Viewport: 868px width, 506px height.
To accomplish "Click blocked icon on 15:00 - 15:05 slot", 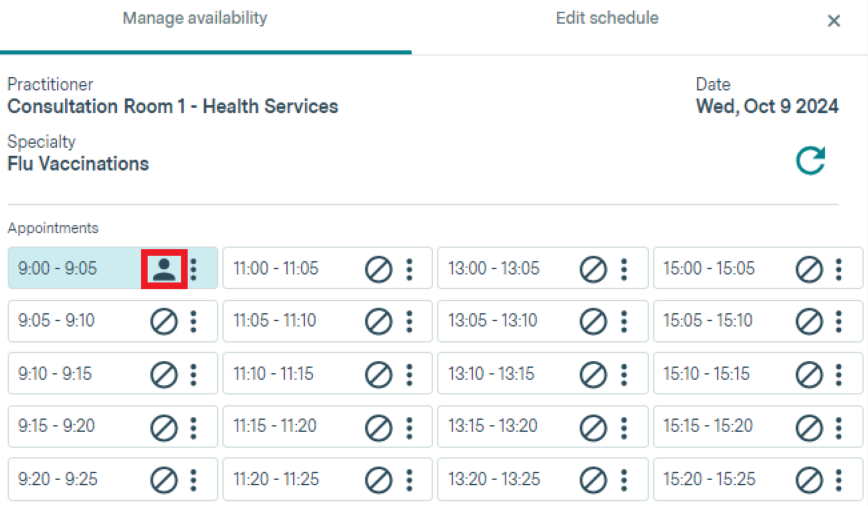I will click(809, 269).
